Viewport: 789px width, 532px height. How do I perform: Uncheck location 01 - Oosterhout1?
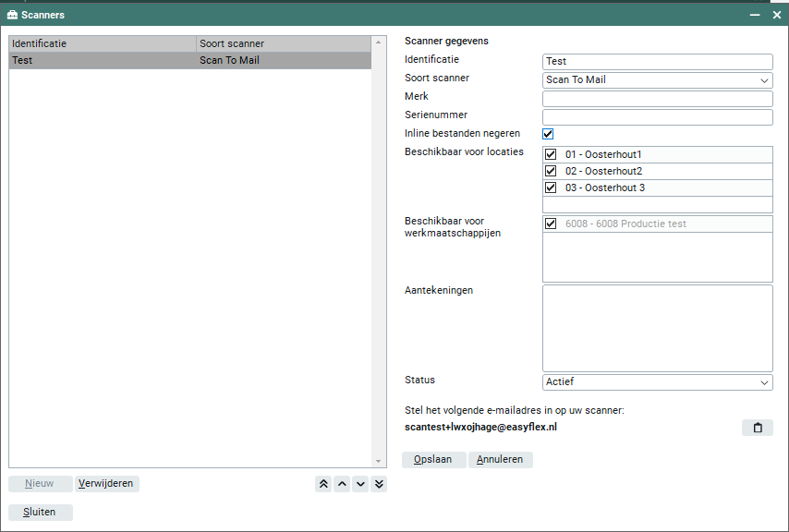coord(551,155)
